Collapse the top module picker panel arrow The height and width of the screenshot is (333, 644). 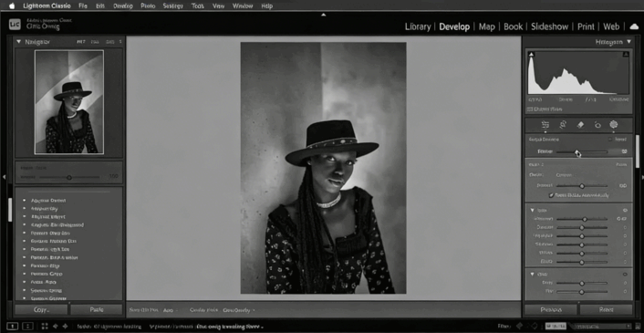323,15
